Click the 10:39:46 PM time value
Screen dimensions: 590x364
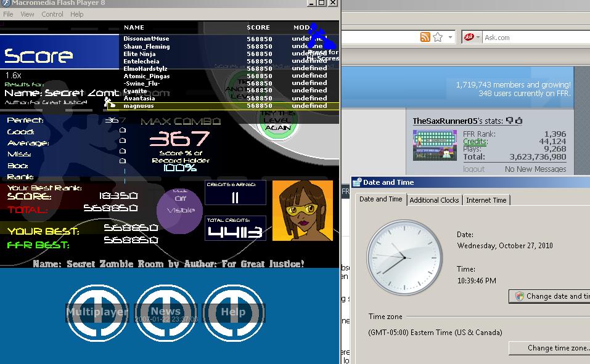pyautogui.click(x=477, y=280)
